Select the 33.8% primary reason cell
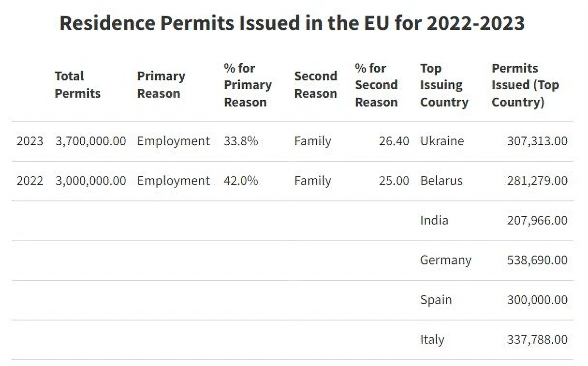 [x=241, y=141]
